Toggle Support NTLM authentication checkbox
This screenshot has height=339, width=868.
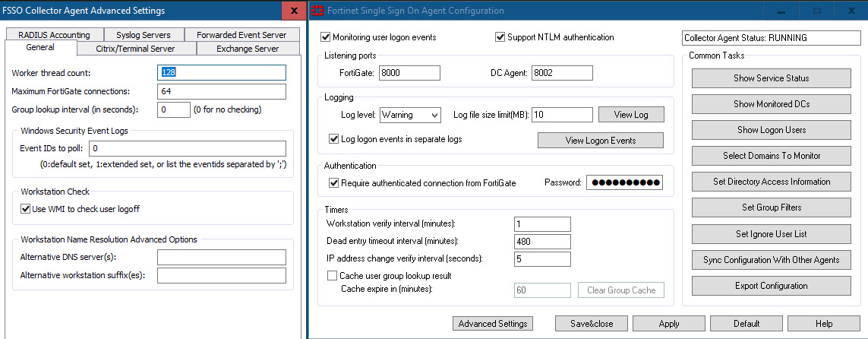point(500,38)
